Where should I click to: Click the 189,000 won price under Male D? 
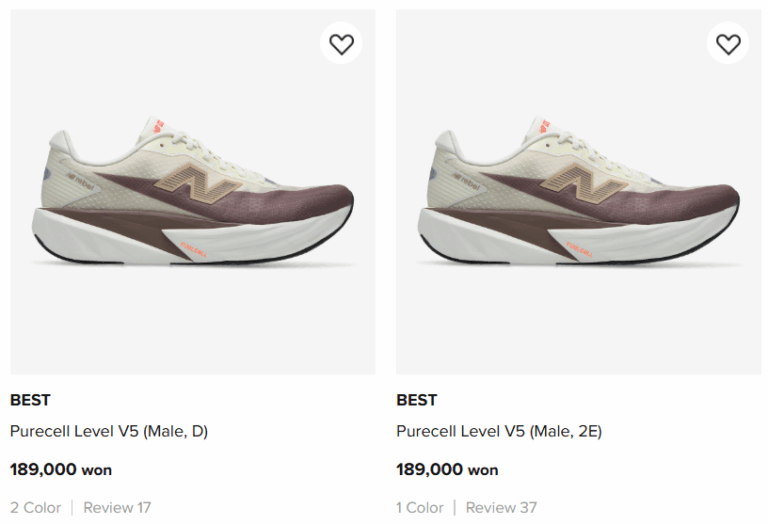coord(61,469)
